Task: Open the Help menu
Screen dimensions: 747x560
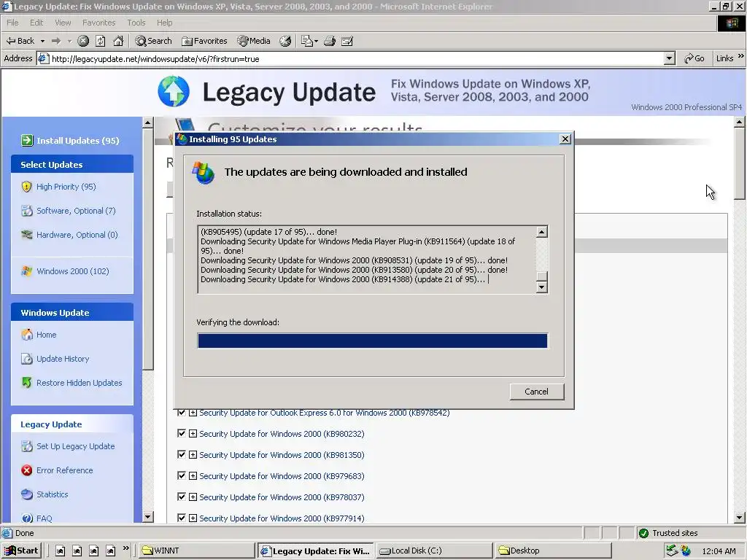Action: (x=164, y=23)
